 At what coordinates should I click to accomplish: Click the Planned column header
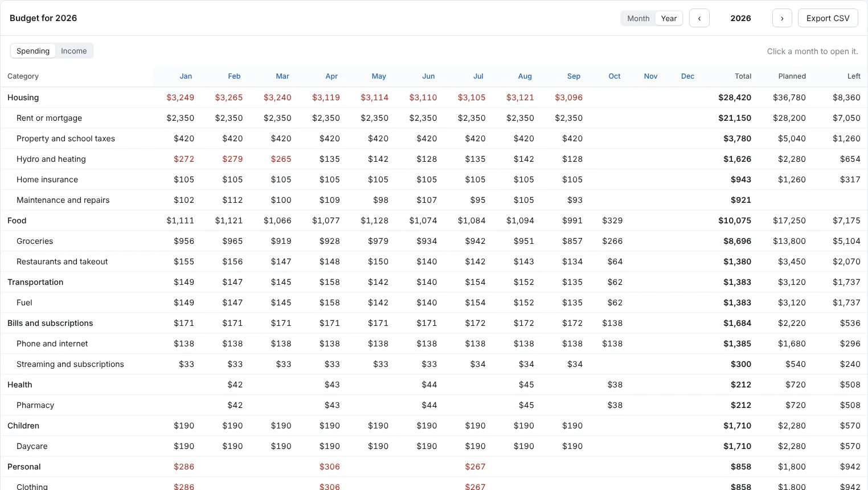pos(792,76)
